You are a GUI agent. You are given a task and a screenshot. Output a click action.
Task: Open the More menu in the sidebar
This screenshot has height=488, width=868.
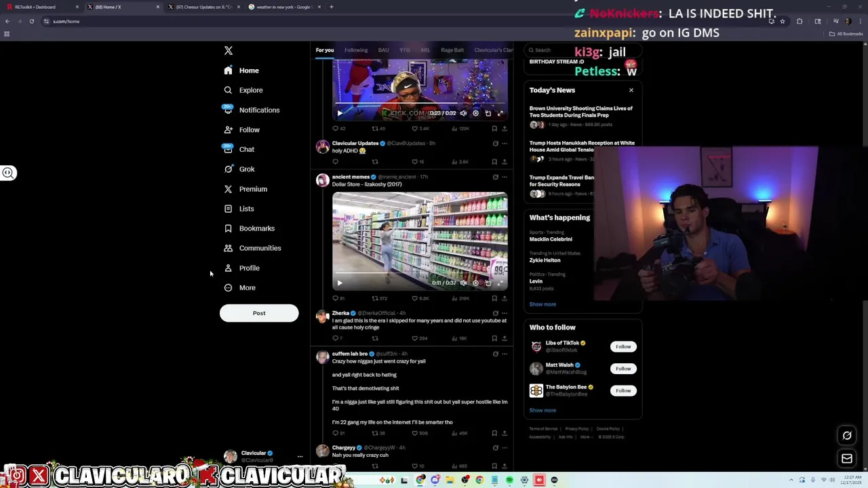(240, 288)
